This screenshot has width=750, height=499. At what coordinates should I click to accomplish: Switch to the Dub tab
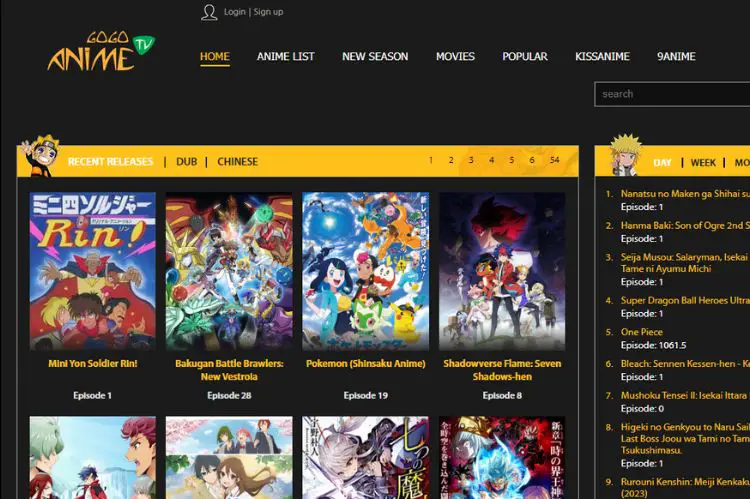[x=187, y=162]
